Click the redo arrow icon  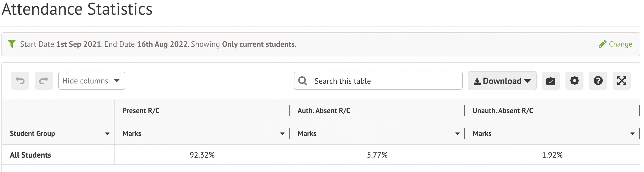pyautogui.click(x=44, y=81)
